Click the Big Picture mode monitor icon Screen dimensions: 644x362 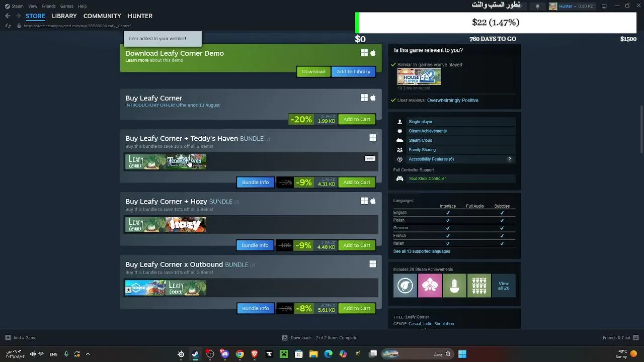[x=604, y=6]
